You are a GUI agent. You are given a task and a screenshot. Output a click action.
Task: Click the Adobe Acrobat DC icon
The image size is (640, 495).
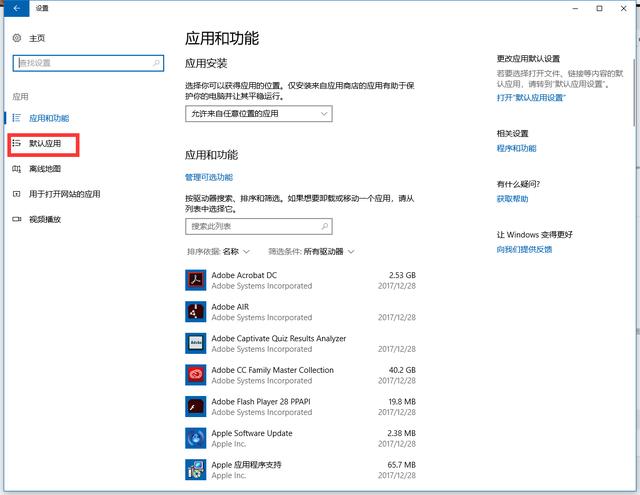(x=195, y=280)
